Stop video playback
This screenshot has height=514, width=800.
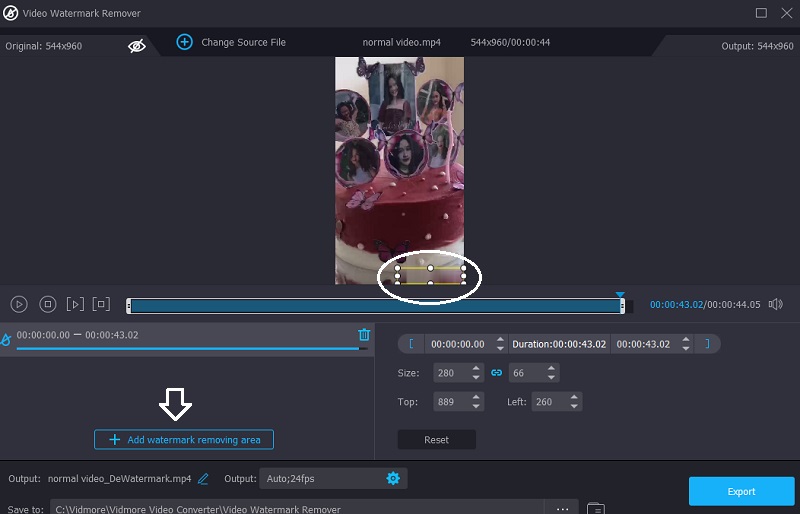coord(47,304)
